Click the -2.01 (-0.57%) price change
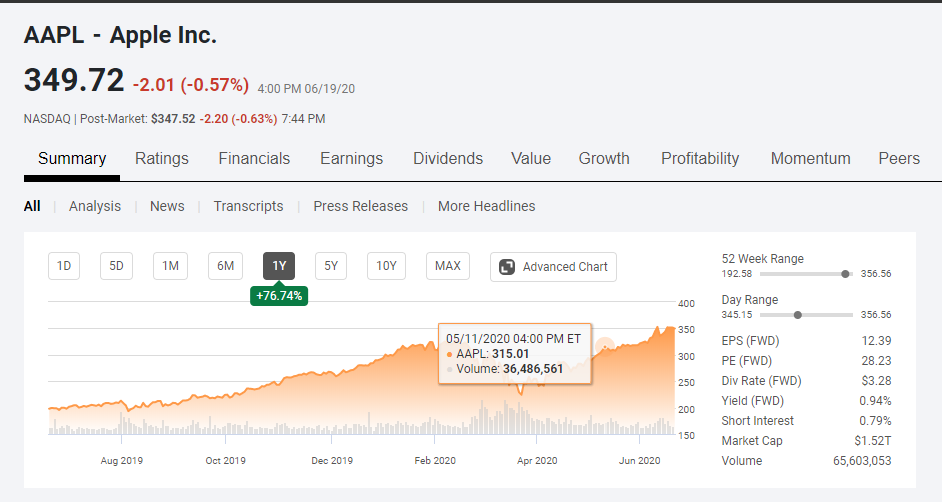This screenshot has height=502, width=942. (190, 85)
